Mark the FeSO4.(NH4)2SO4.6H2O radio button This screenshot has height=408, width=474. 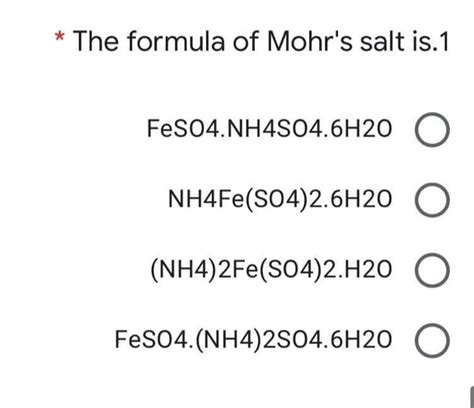tap(432, 341)
